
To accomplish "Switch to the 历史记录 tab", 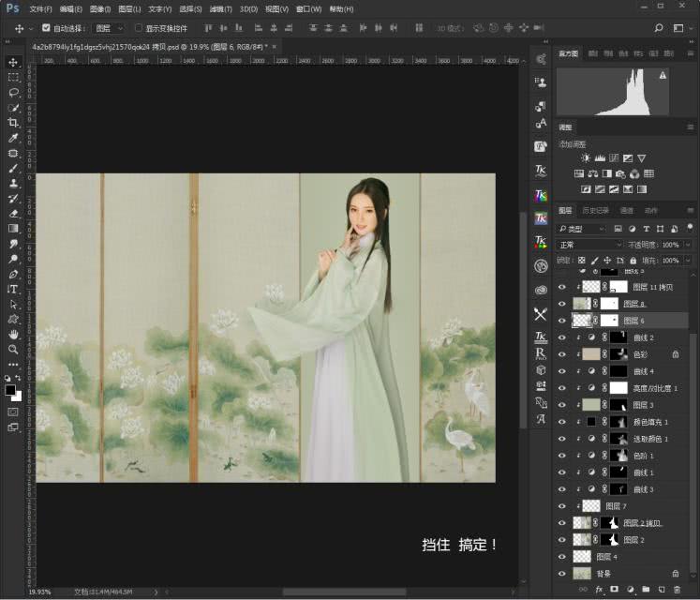I will (x=595, y=211).
